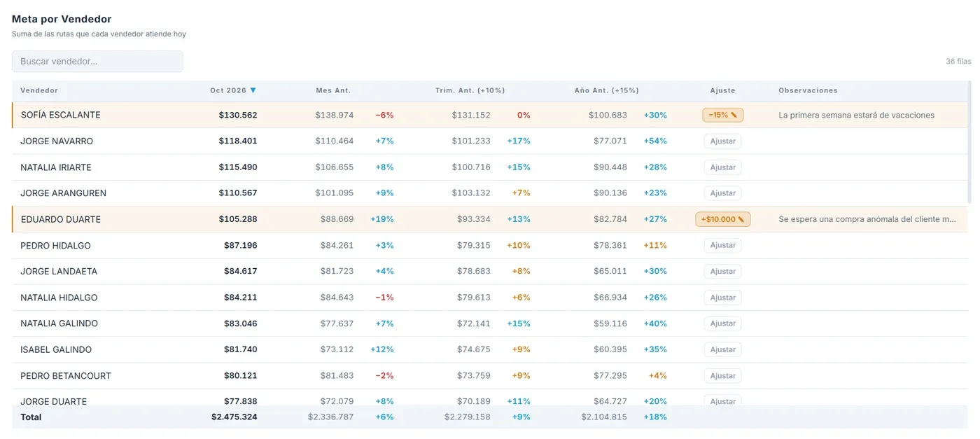
Task: Open Ajustar for Jorge Aranguren
Action: 722,193
